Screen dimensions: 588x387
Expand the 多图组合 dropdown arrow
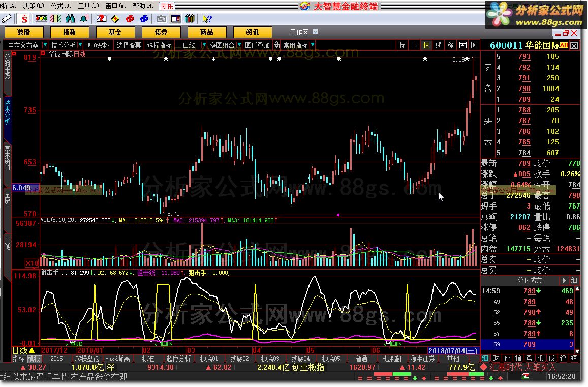pyautogui.click(x=240, y=45)
